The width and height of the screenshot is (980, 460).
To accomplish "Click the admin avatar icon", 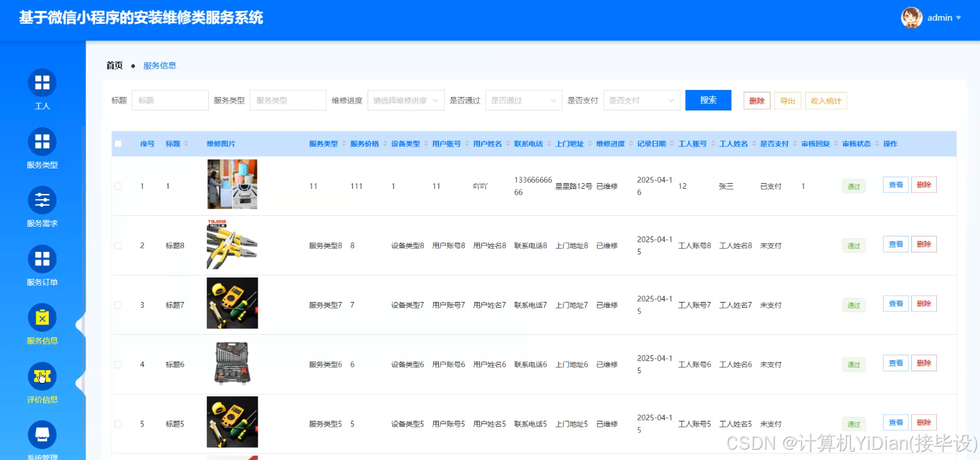I will click(911, 17).
